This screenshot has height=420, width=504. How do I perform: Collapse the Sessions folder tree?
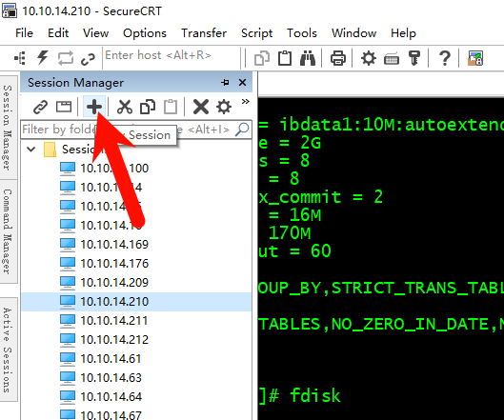(x=30, y=150)
